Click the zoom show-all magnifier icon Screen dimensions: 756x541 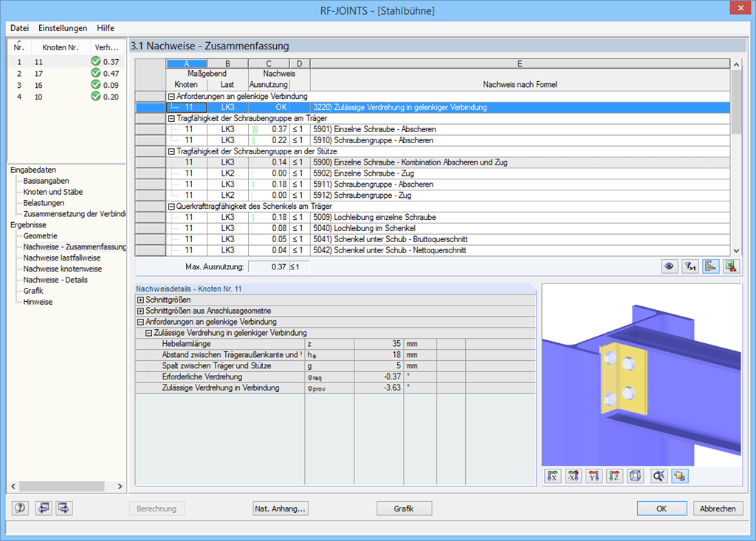659,476
